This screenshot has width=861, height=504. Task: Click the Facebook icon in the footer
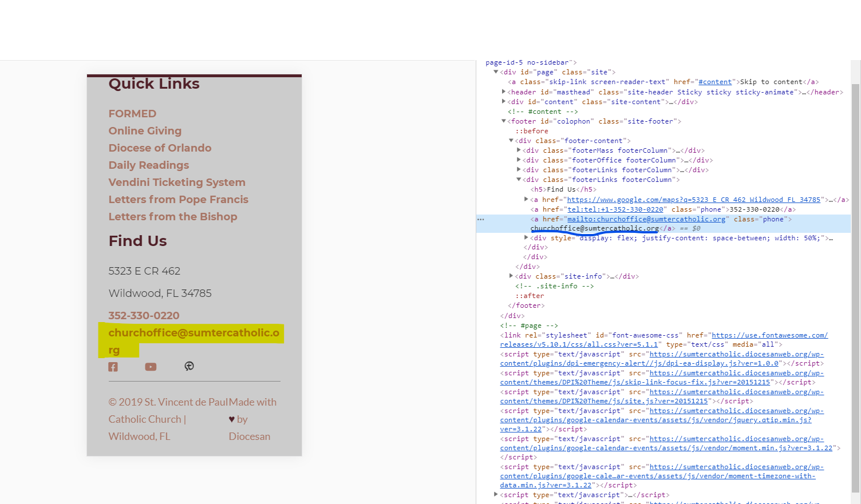113,367
